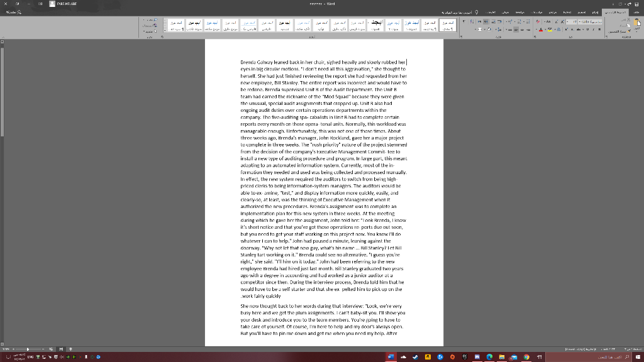Click the Paste clipboard icon

[638, 23]
